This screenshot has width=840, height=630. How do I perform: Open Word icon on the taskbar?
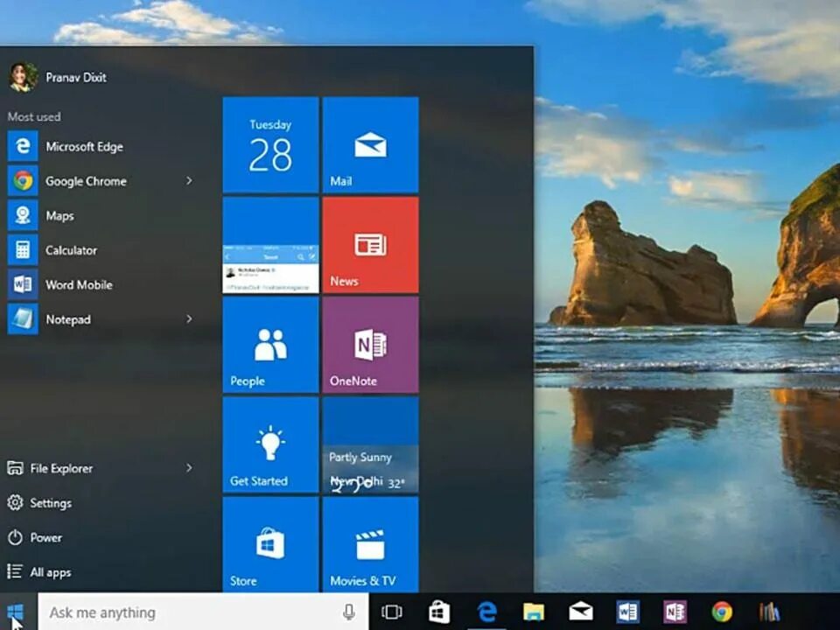628,612
